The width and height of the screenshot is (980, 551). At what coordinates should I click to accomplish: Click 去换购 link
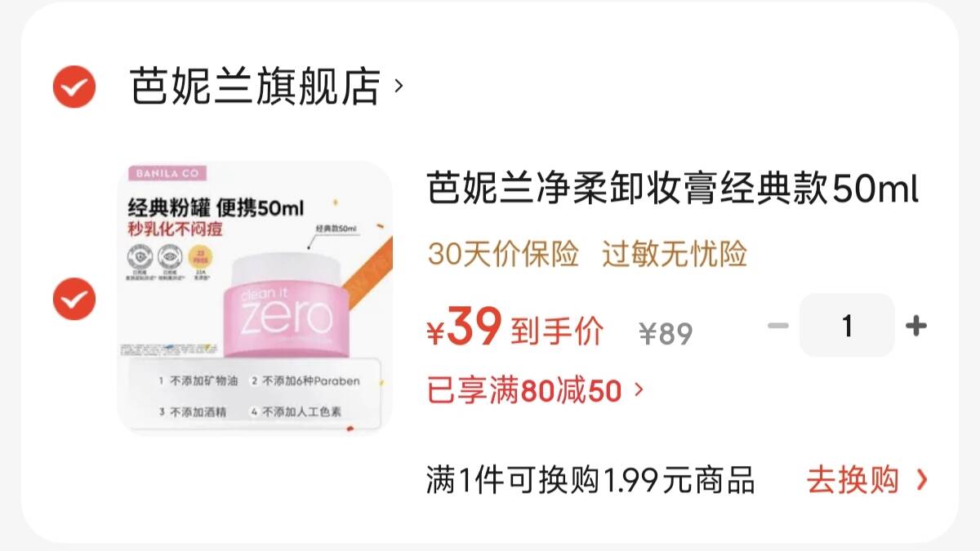coord(853,480)
